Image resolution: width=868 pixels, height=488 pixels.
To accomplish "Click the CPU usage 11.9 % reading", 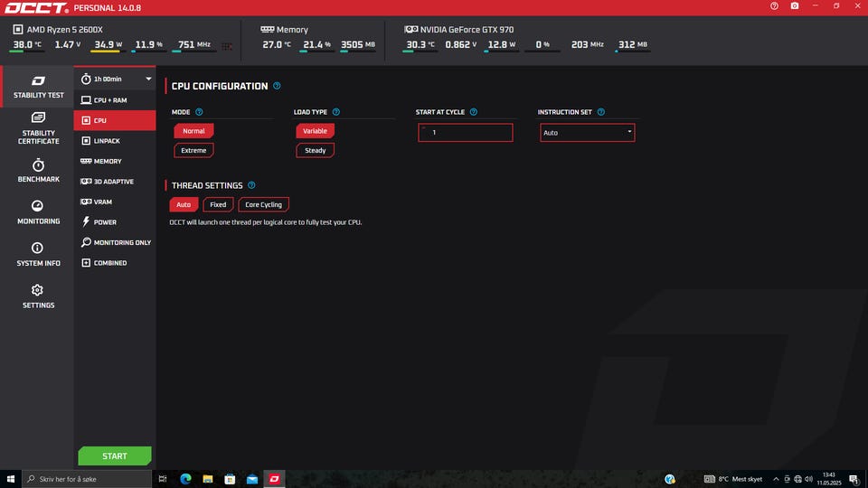I will click(x=149, y=45).
